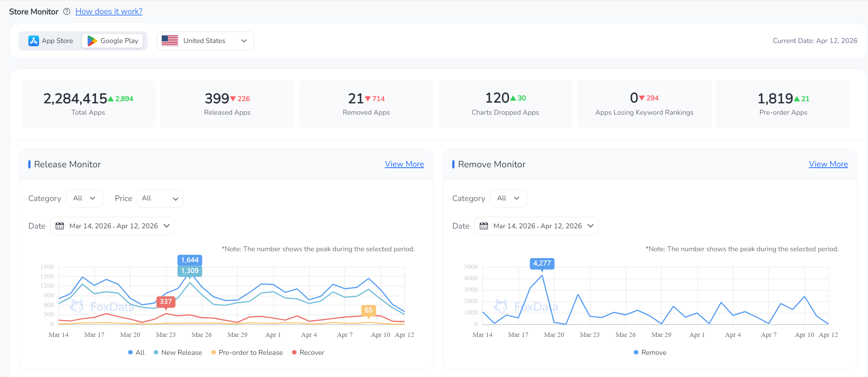The width and height of the screenshot is (868, 377).
Task: Switch to the App Store tab
Action: tap(51, 41)
